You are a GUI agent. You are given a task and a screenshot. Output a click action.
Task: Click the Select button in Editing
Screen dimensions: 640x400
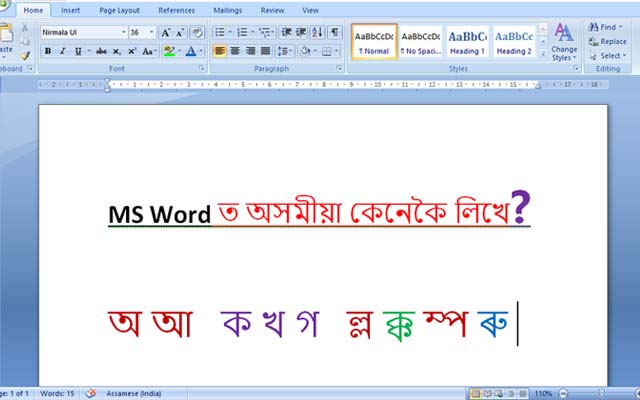click(x=607, y=56)
